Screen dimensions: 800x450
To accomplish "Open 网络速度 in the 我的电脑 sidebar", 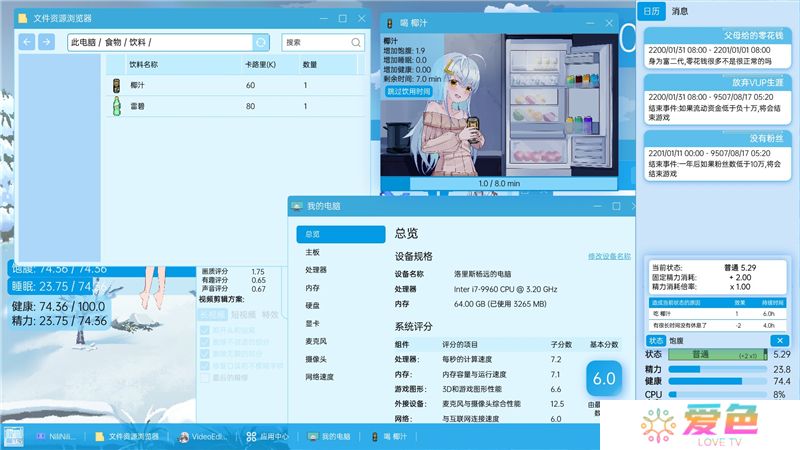I will pos(319,377).
